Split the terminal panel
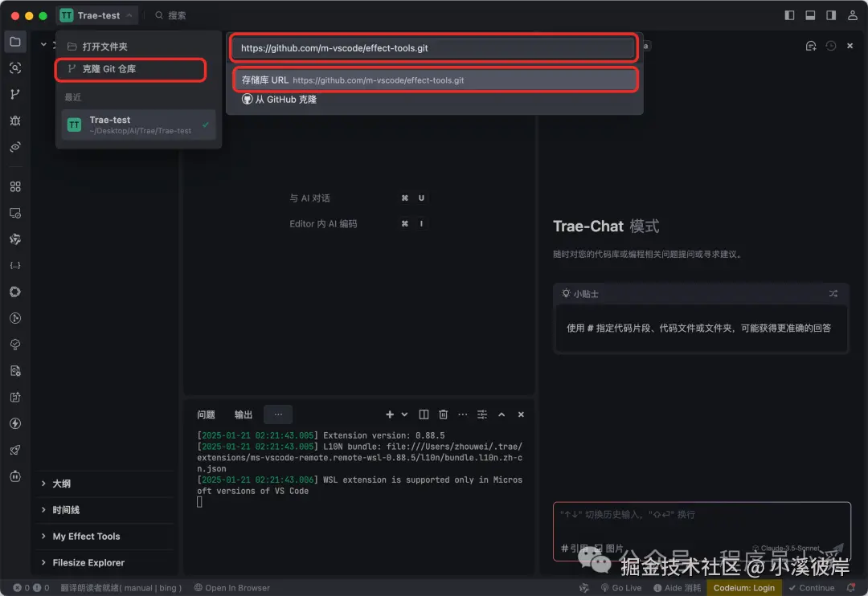This screenshot has width=868, height=596. click(424, 414)
